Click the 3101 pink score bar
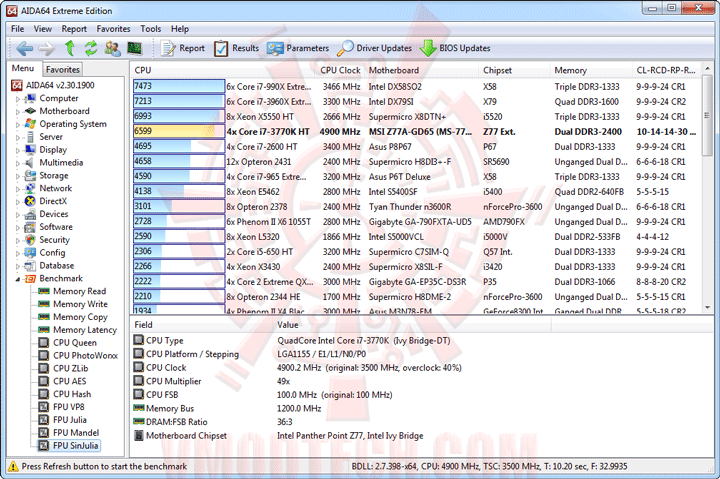The width and height of the screenshot is (720, 479). pos(179,206)
